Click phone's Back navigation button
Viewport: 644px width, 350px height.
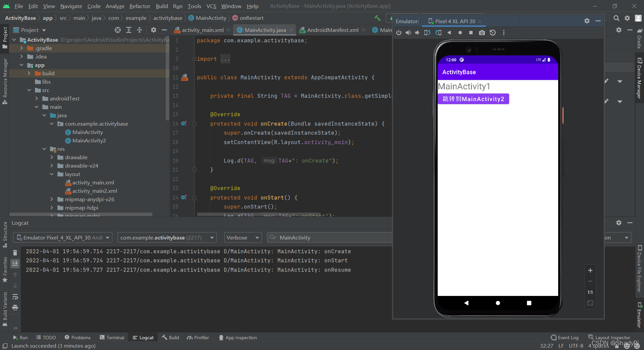(x=466, y=303)
